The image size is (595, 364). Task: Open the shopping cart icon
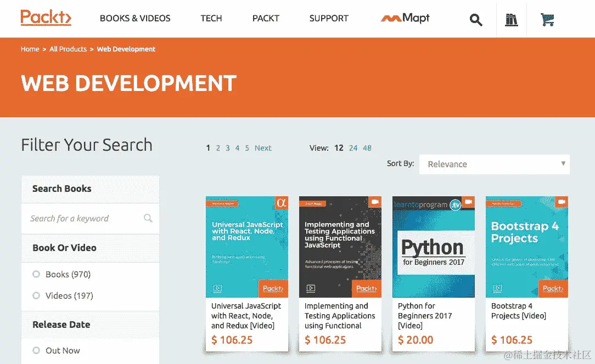click(x=547, y=19)
